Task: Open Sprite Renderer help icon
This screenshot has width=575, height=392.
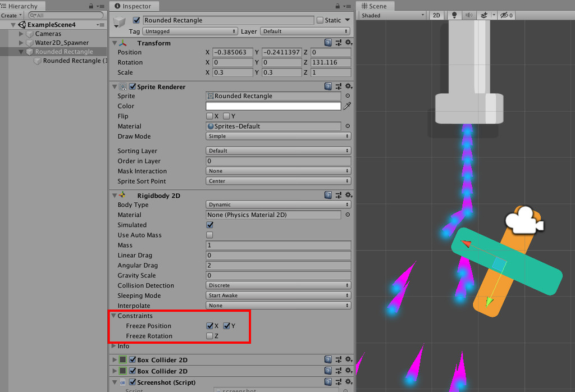Action: point(328,86)
